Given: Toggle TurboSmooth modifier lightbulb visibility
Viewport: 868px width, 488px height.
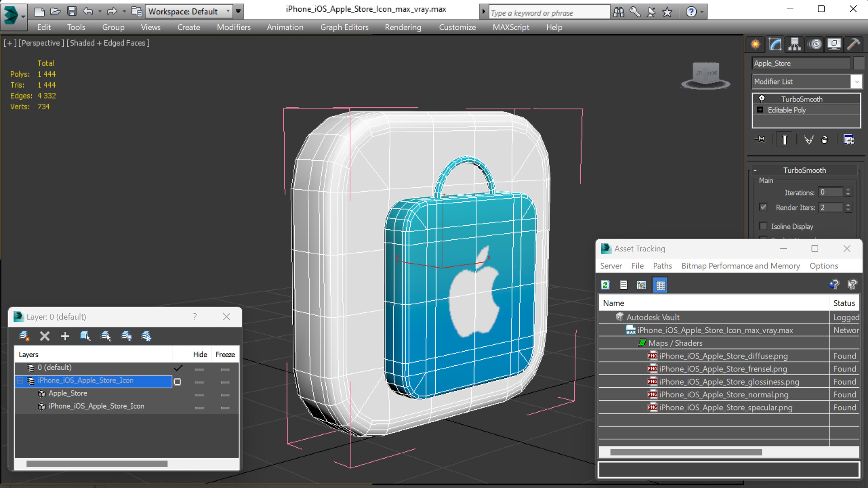Looking at the screenshot, I should 761,99.
